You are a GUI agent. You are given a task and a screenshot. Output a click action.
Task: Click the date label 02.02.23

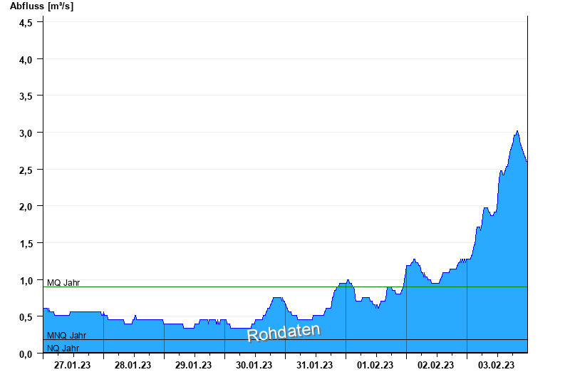[435, 365]
